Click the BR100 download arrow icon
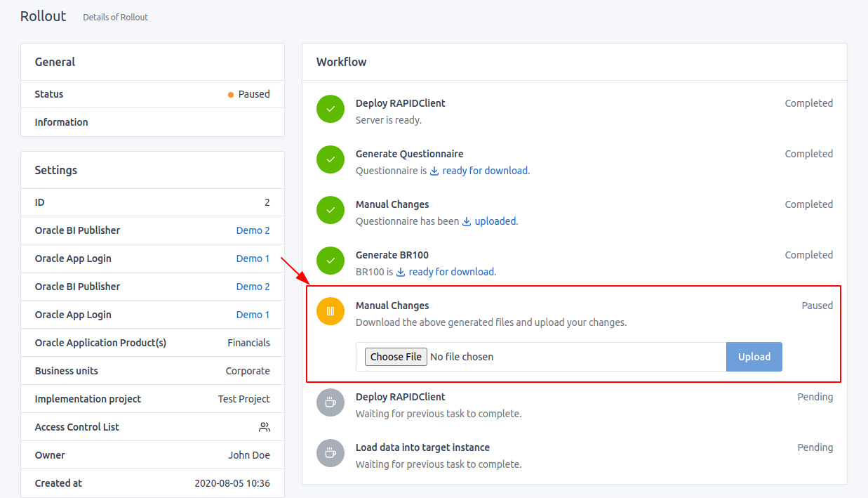The image size is (868, 498). (x=401, y=272)
